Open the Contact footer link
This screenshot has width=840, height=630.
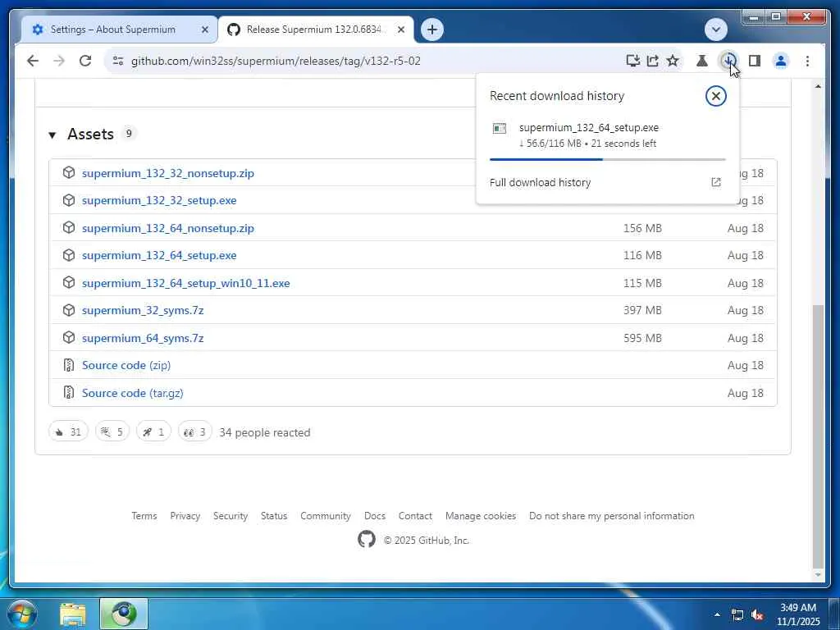tap(415, 516)
